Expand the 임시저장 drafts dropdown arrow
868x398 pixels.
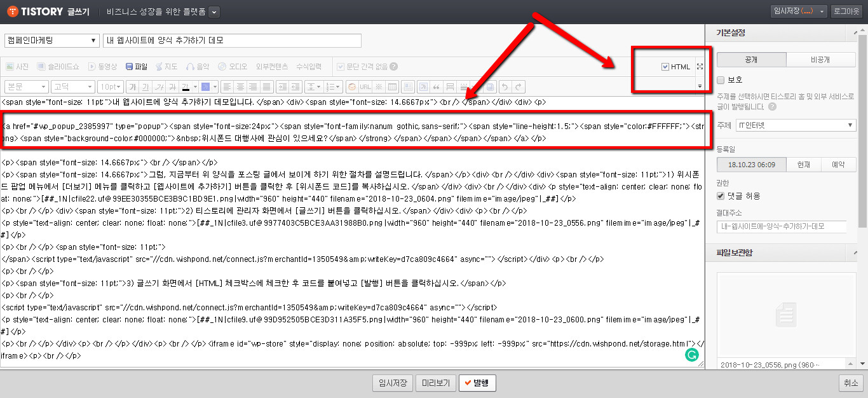[x=823, y=11]
